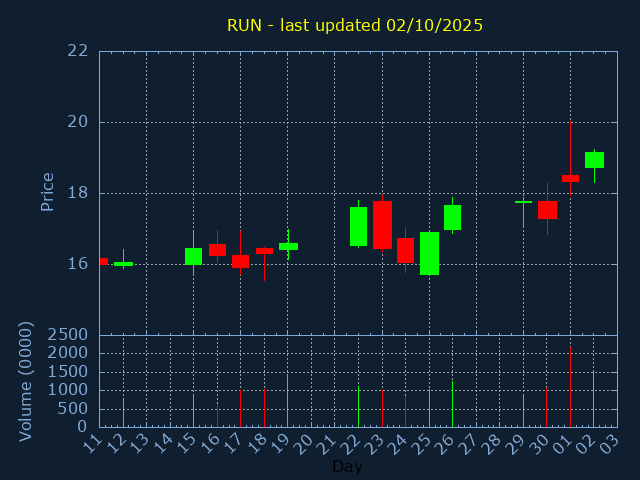Click the 'Volume (0000)' axis label
Screen dimensions: 640x480
27,381
